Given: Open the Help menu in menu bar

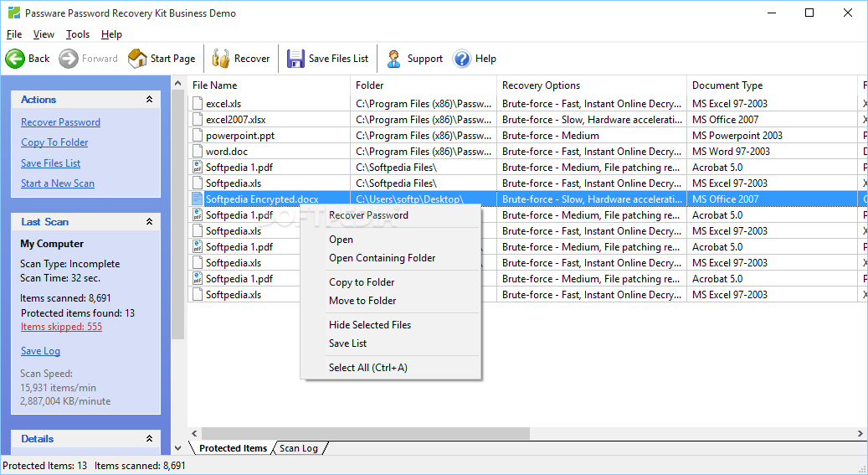Looking at the screenshot, I should pyautogui.click(x=111, y=34).
